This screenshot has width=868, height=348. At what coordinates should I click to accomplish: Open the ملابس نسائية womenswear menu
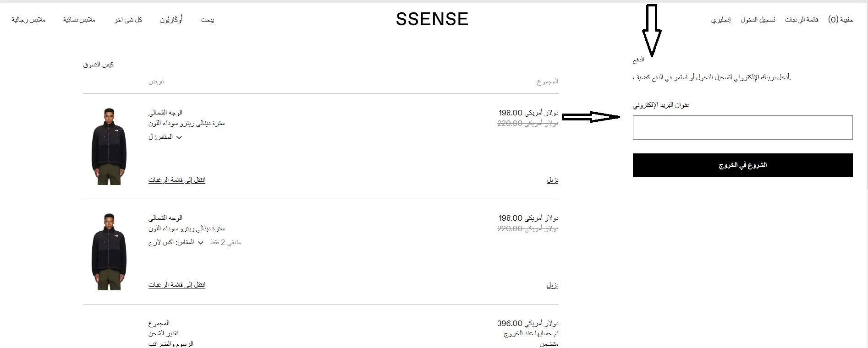click(79, 20)
